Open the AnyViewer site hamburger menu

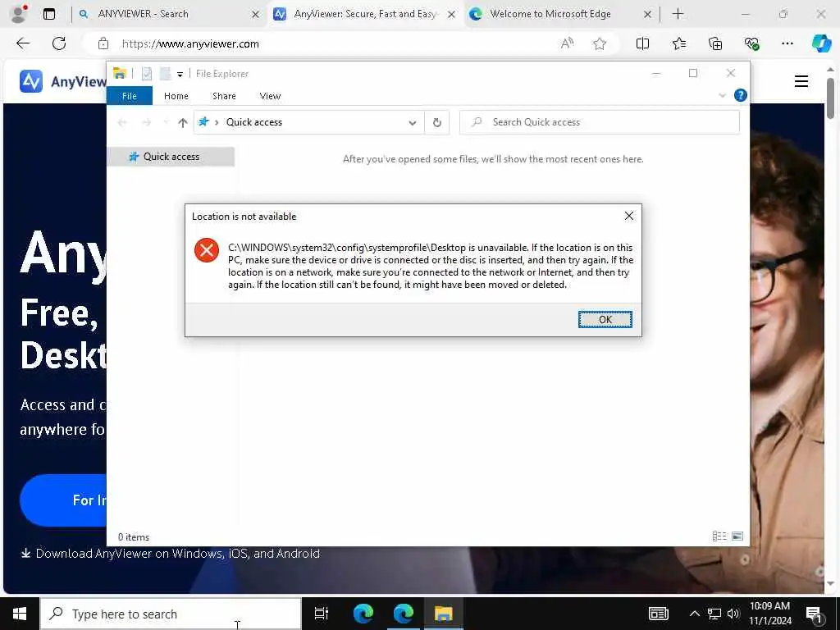point(801,81)
